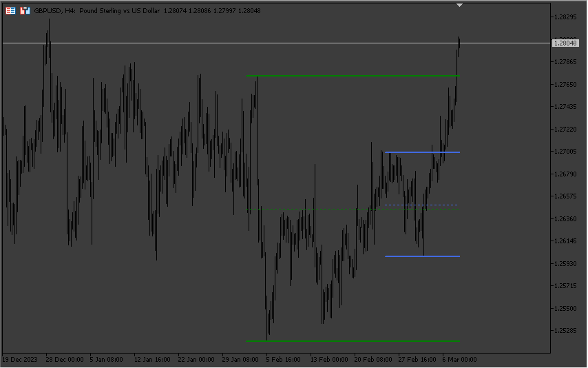Click the 1.27435 price scale label
588x368 pixels.
[565, 107]
